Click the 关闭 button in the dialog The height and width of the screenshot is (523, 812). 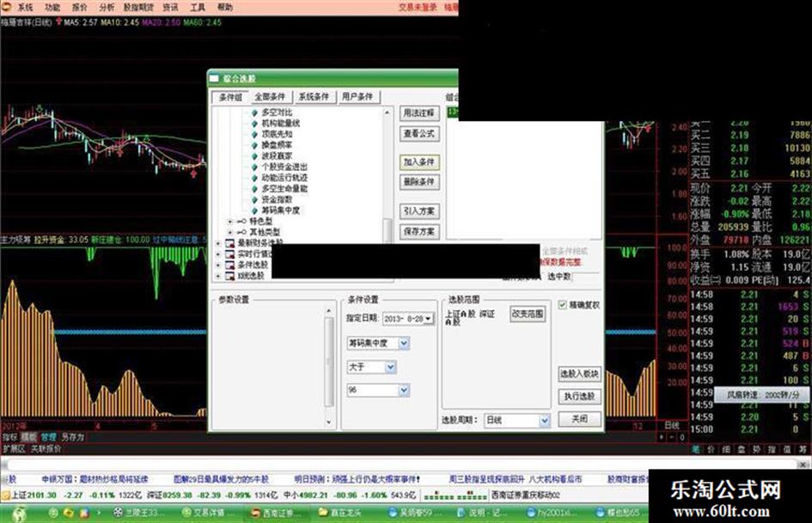pos(579,419)
